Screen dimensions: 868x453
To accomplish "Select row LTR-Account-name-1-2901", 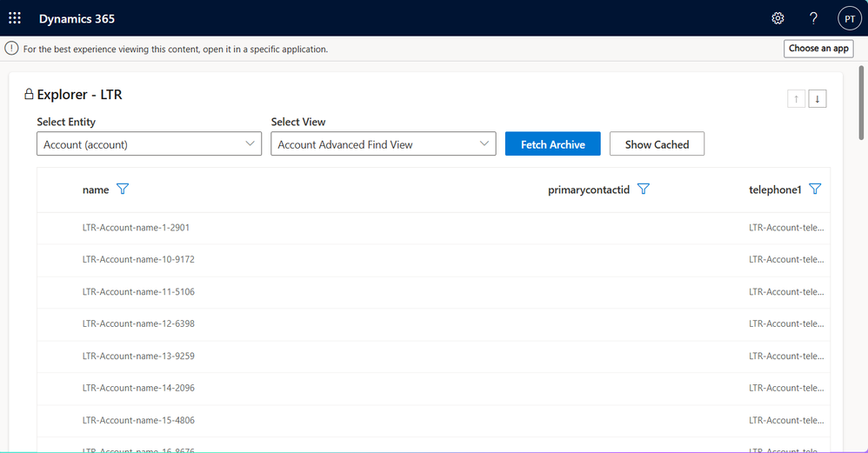I will click(433, 228).
